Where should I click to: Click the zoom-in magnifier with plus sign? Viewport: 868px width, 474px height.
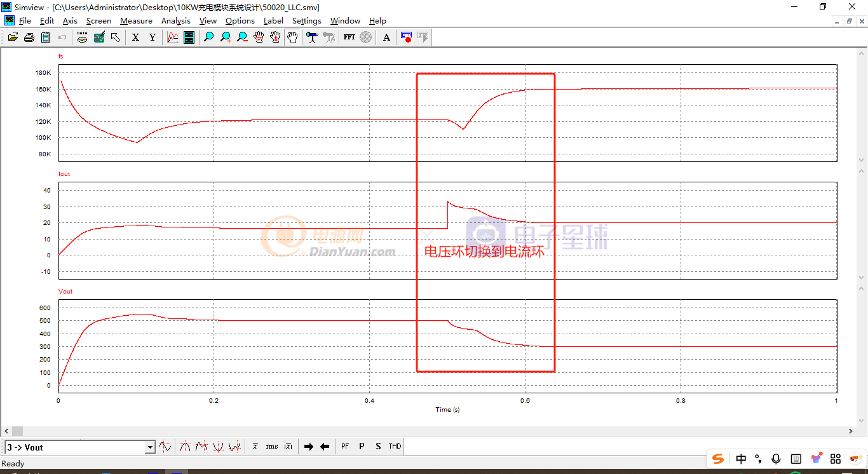pyautogui.click(x=226, y=37)
